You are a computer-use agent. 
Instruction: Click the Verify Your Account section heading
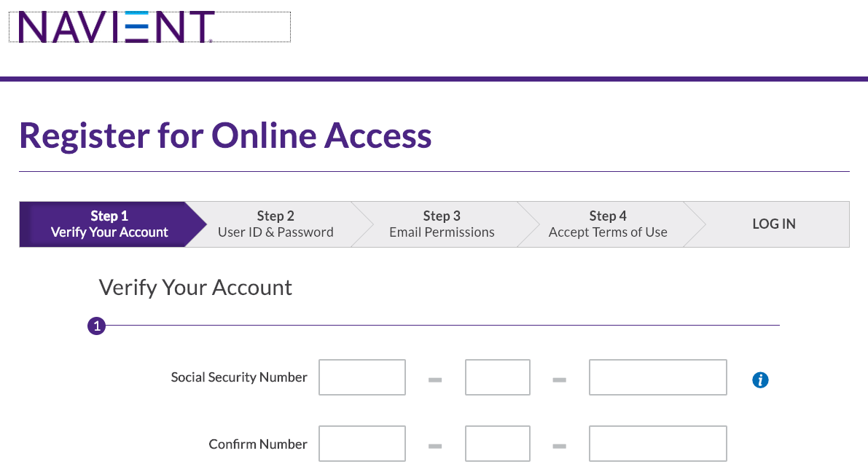click(195, 288)
